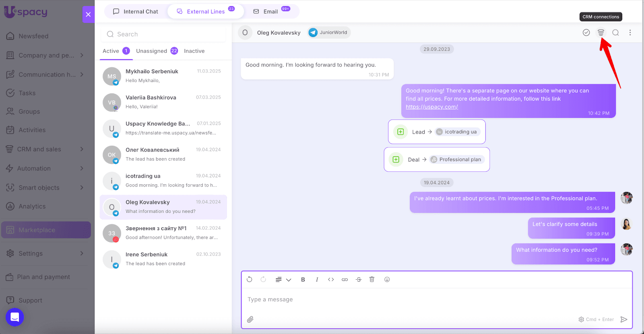The image size is (644, 334).
Task: Open the Lead icotrading ua card
Action: tap(437, 132)
